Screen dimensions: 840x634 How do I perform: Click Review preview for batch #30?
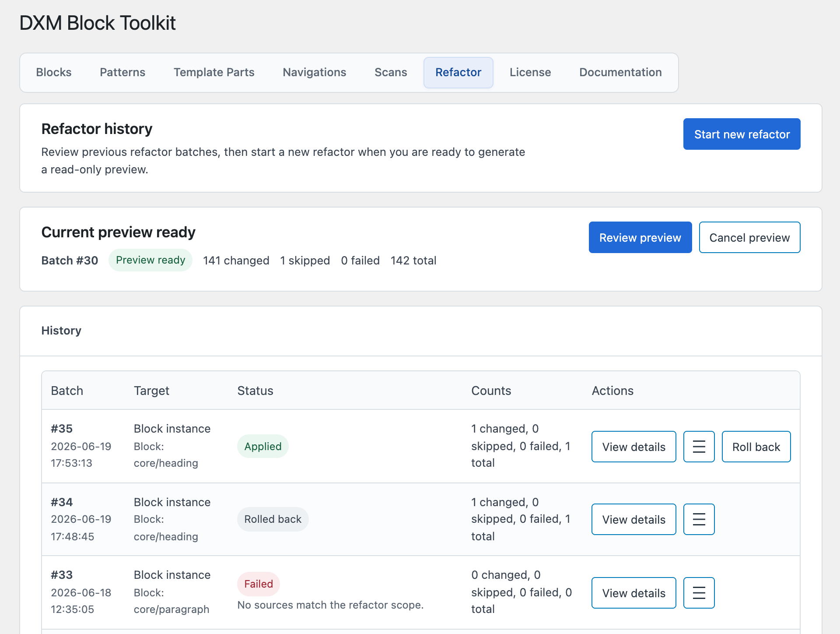(x=640, y=237)
